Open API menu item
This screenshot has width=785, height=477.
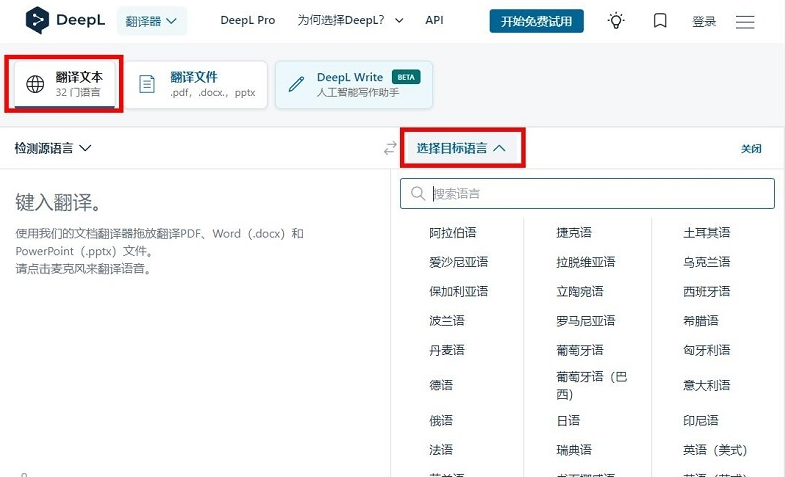[434, 21]
